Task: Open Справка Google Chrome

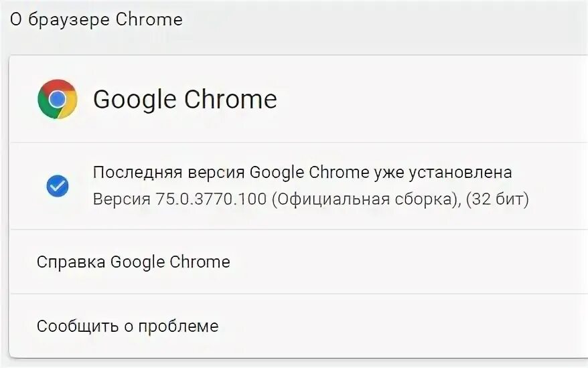Action: 298,262
